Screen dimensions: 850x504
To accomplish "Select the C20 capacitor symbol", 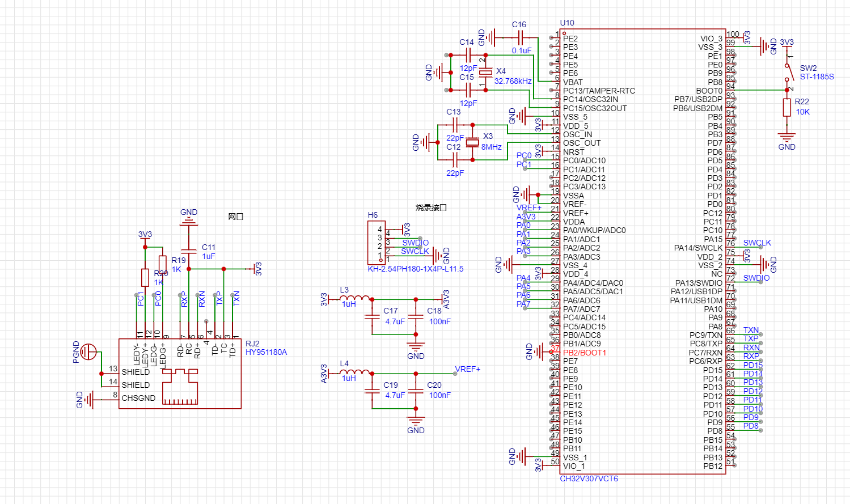I will tap(416, 391).
